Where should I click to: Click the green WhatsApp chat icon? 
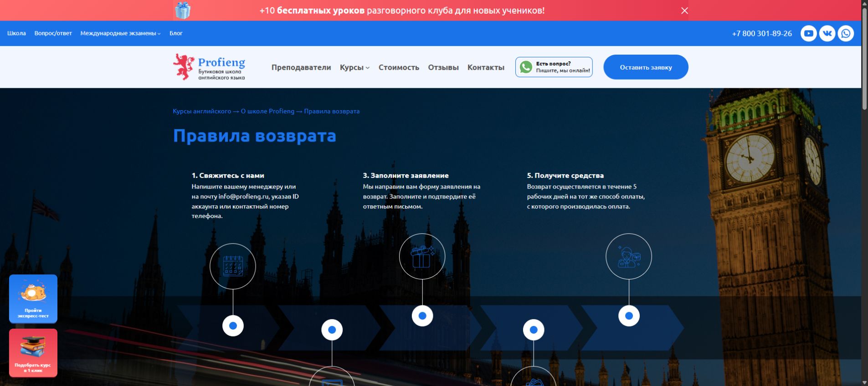coord(526,67)
